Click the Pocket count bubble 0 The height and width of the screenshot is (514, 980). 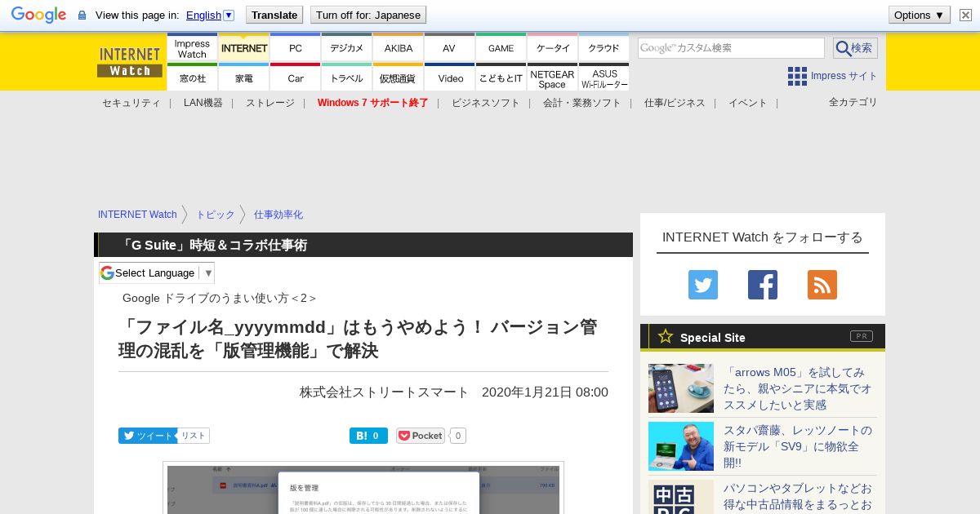pos(458,436)
